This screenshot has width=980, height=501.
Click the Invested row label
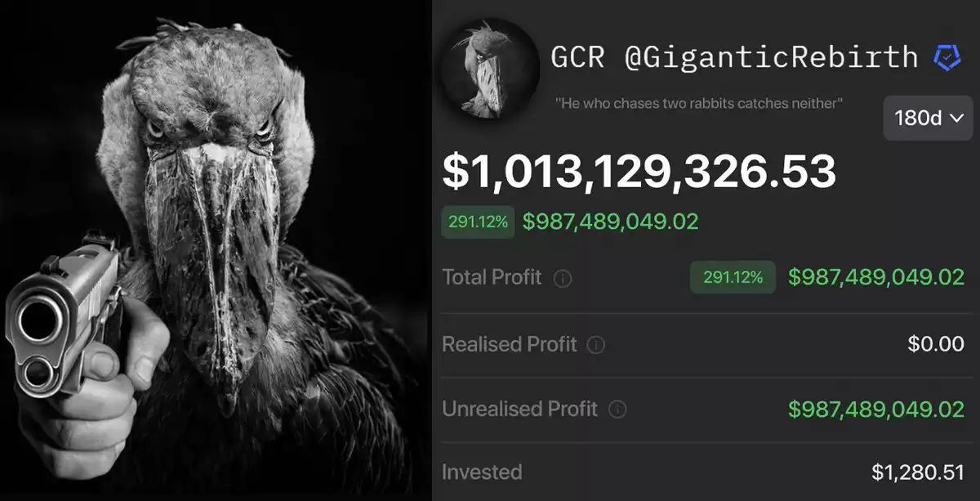482,472
